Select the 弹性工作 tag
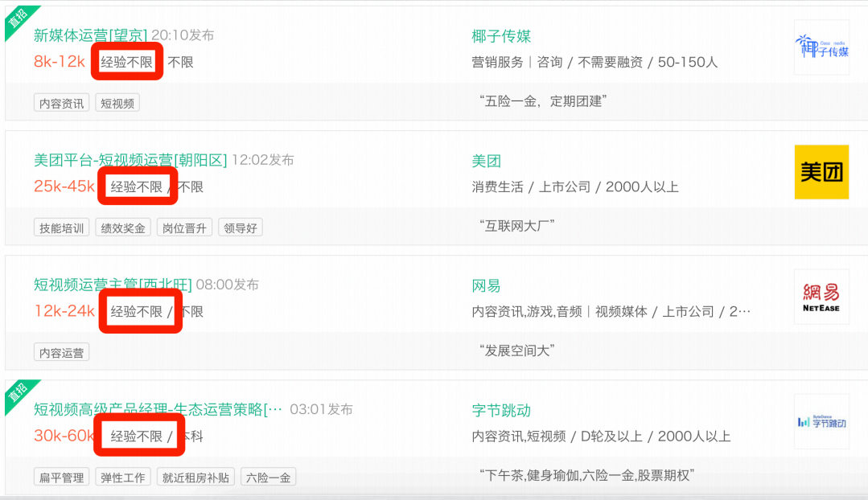868x500 pixels. (x=123, y=477)
